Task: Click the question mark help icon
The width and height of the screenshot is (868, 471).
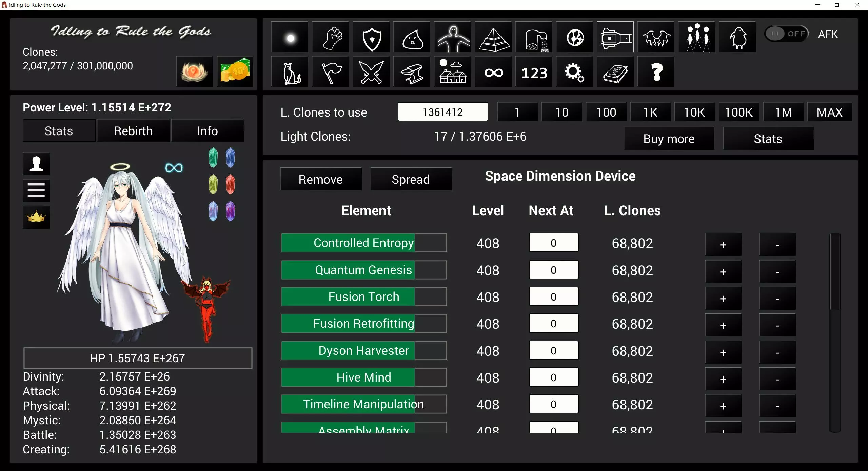Action: tap(656, 72)
